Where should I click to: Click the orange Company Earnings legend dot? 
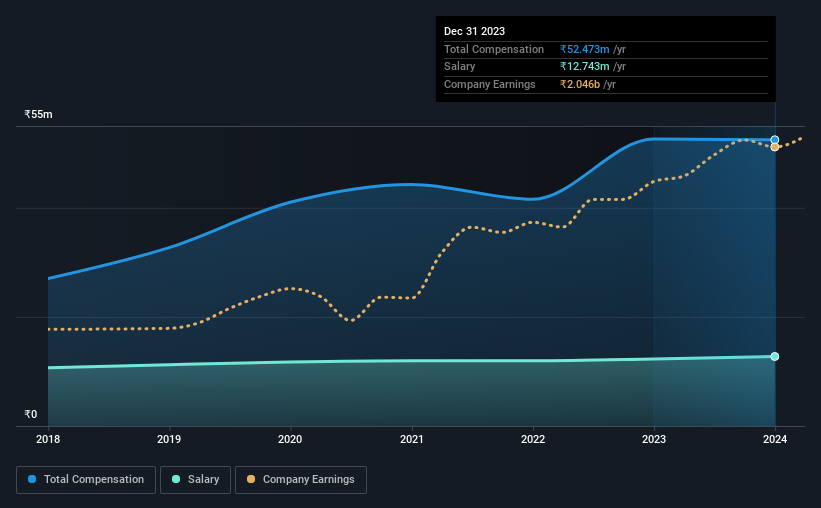251,479
